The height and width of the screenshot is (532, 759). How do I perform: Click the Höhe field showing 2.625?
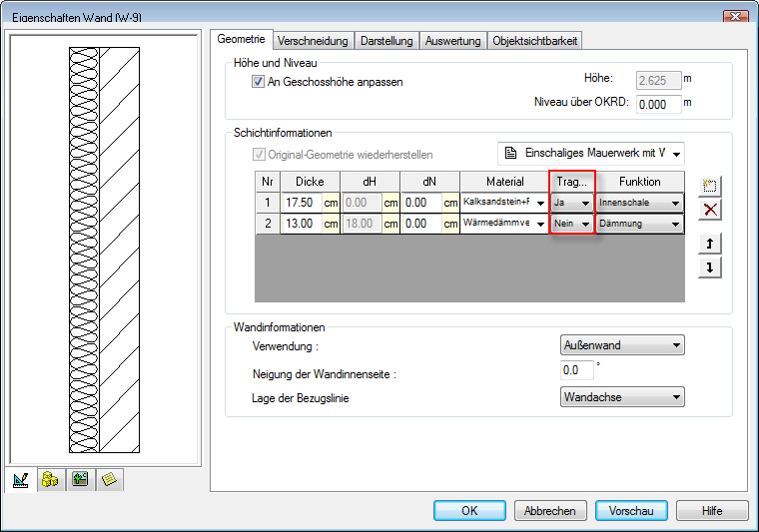658,80
